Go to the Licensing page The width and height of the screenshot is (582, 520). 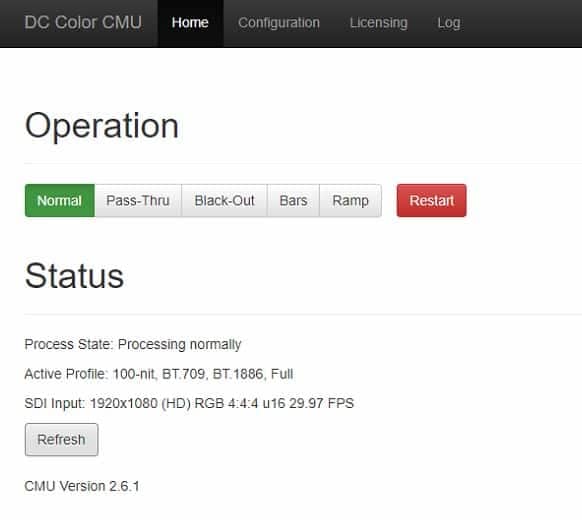pos(378,23)
